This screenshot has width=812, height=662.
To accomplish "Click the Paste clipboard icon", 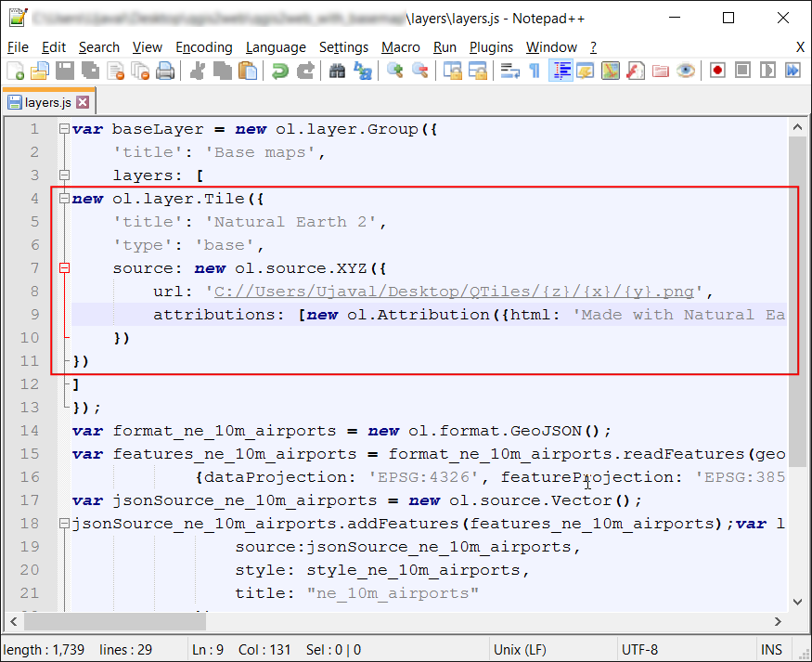I will coord(248,71).
